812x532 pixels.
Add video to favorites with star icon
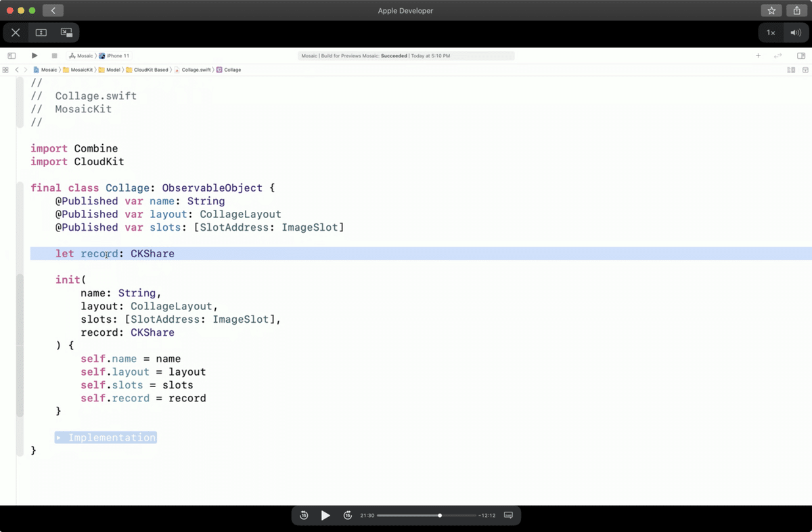coord(771,11)
